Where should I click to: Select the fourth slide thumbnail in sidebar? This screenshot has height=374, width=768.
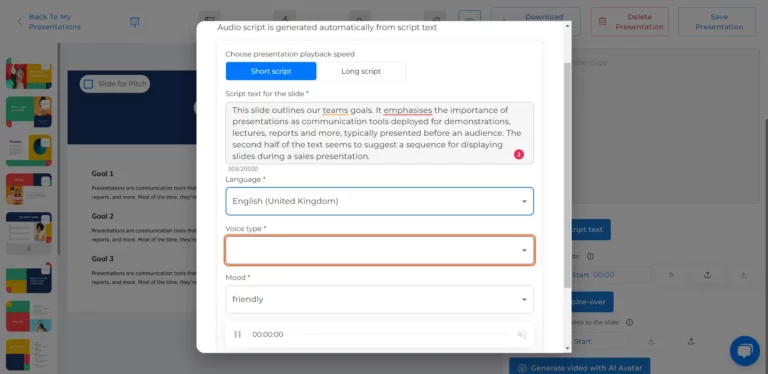[28, 189]
